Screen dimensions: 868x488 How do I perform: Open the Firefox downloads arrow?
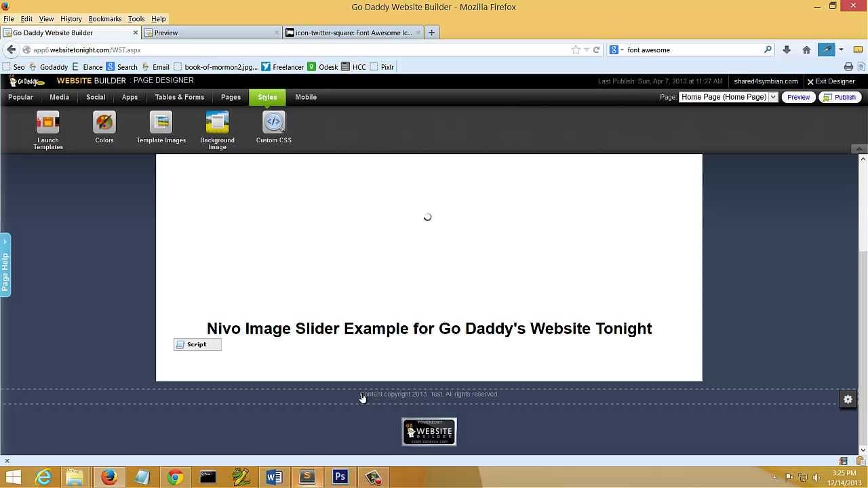point(787,49)
